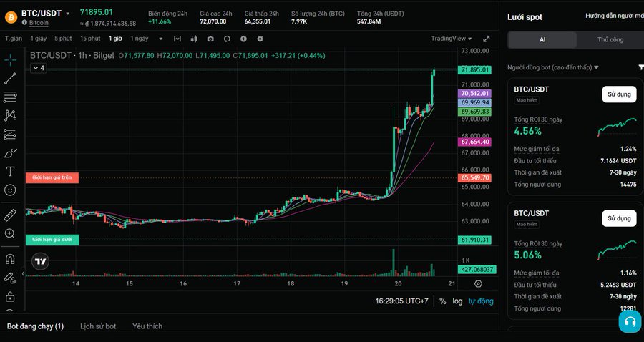Toggle tự động auto scale
Screen dimensions: 644x342
pyautogui.click(x=481, y=301)
